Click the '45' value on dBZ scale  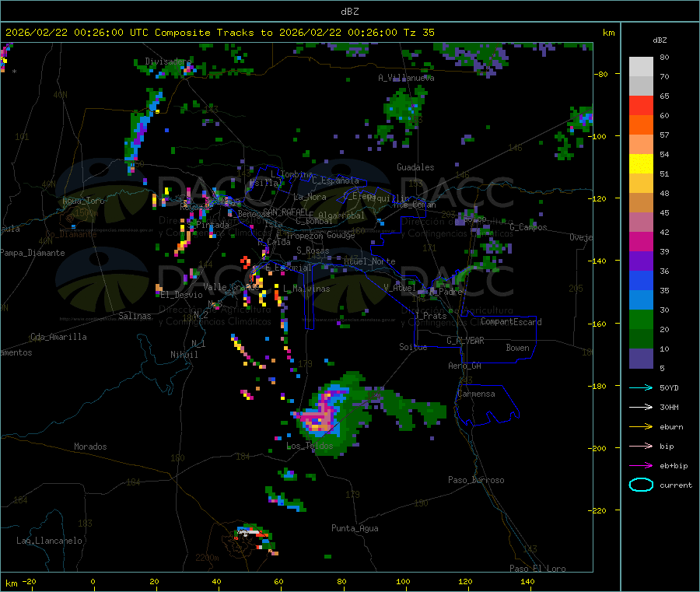(x=664, y=212)
